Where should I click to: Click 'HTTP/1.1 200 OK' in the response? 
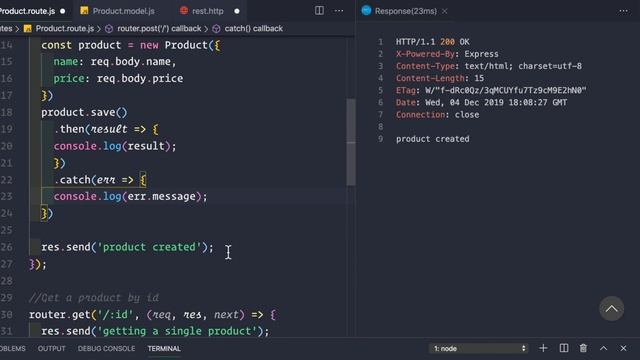433,42
